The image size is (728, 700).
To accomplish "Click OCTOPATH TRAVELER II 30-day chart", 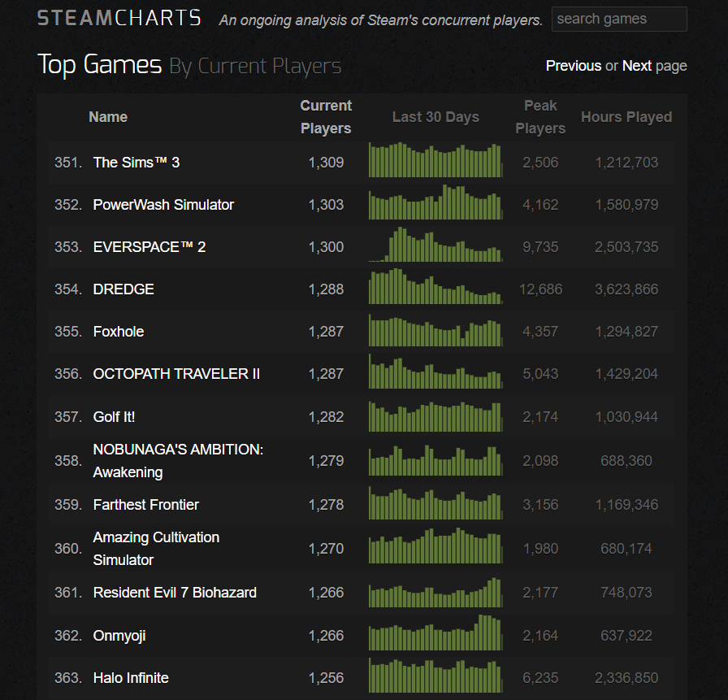I will (x=435, y=371).
